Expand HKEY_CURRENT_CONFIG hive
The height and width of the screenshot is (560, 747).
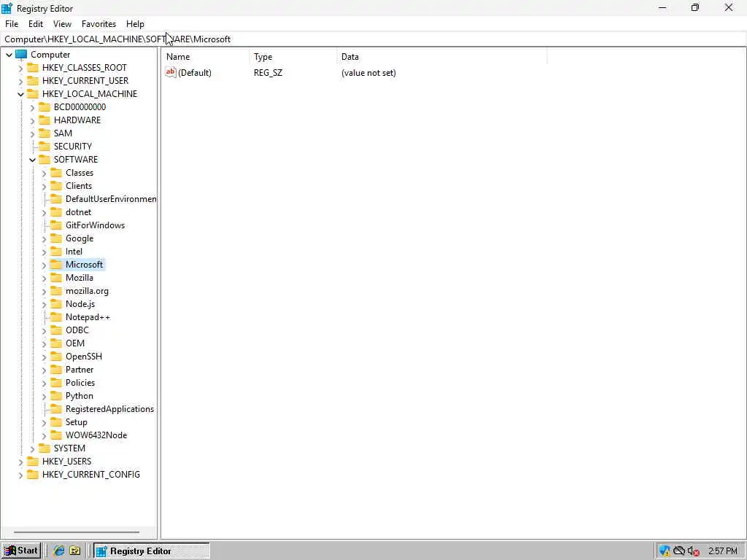[20, 475]
